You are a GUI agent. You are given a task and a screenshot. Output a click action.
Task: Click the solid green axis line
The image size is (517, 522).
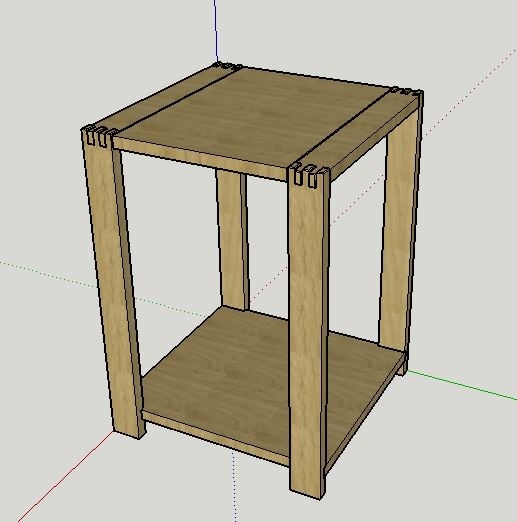(462, 384)
